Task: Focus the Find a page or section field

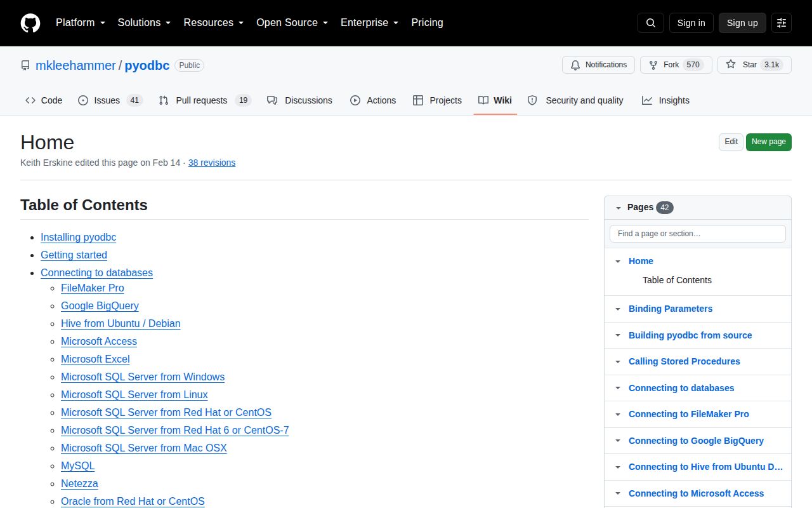Action: tap(698, 234)
